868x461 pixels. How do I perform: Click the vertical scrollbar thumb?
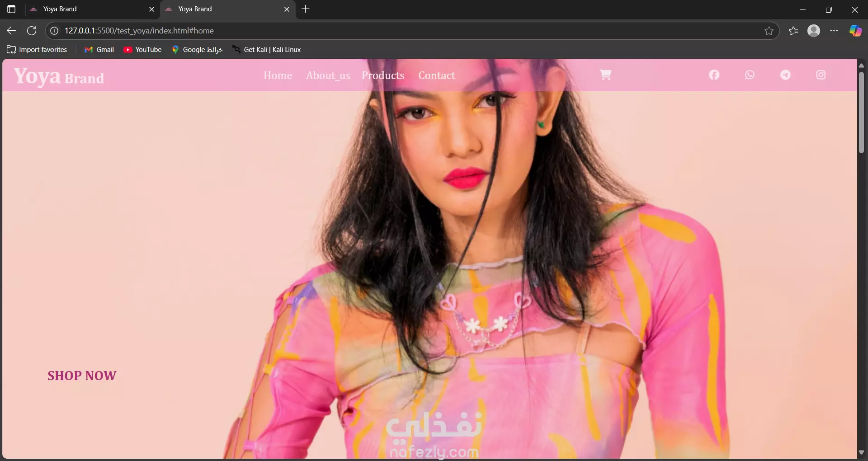(861, 112)
